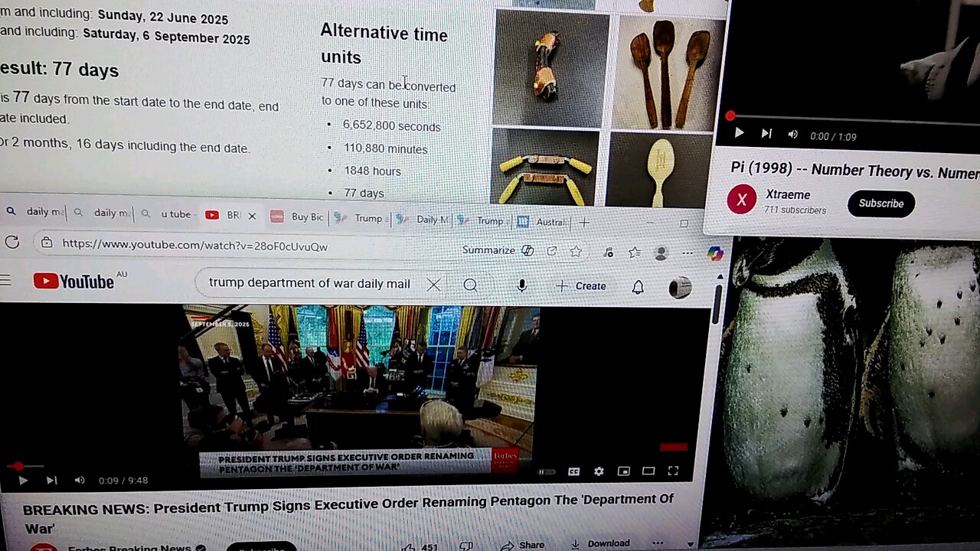Open YouTube notifications bell

(x=638, y=287)
